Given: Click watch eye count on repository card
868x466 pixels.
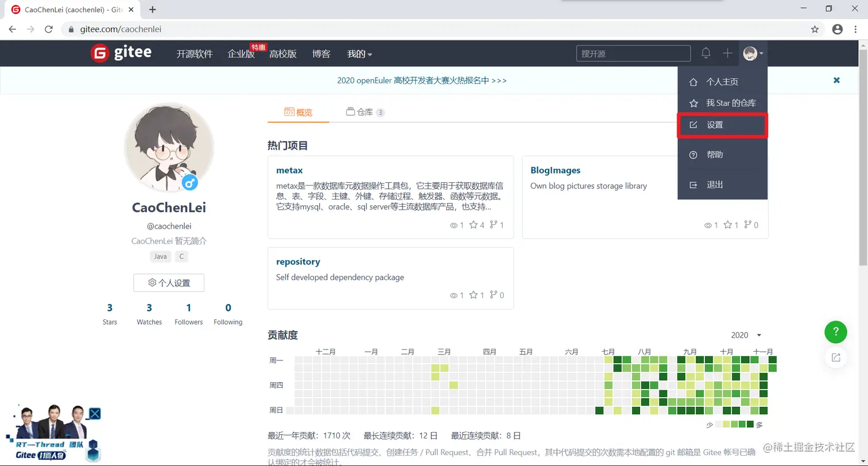Looking at the screenshot, I should (x=457, y=295).
